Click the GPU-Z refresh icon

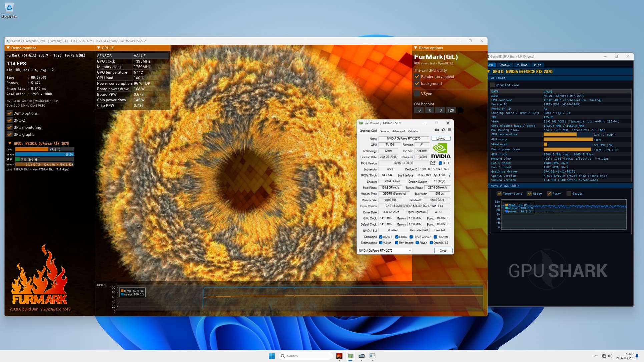[x=443, y=130]
